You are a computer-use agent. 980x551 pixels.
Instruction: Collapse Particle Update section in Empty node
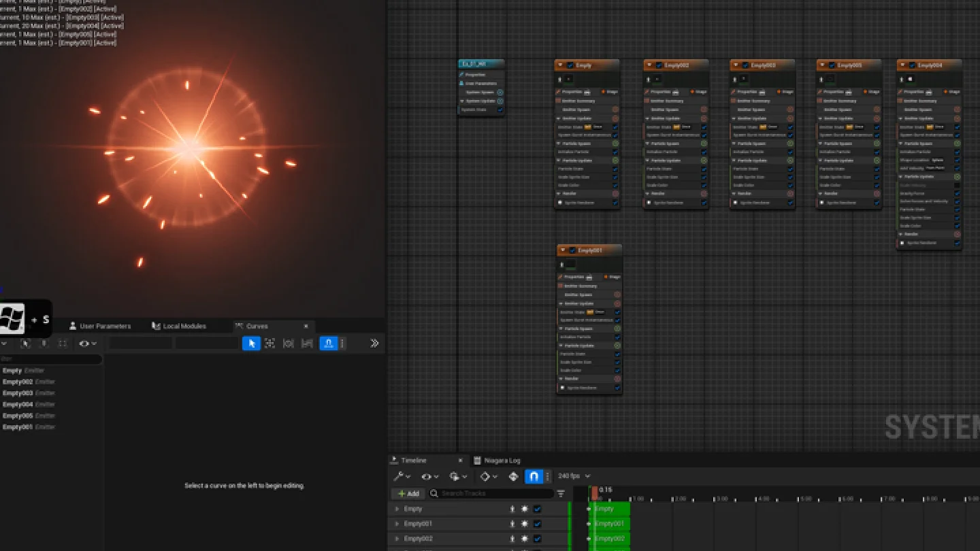(x=559, y=161)
